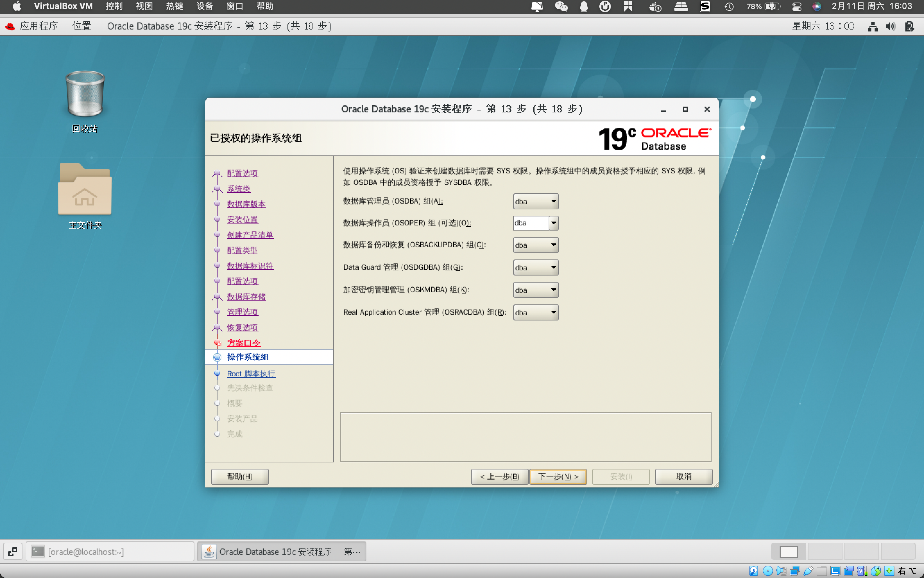
Task: Go to the Root 脚本执行 step link
Action: 251,373
